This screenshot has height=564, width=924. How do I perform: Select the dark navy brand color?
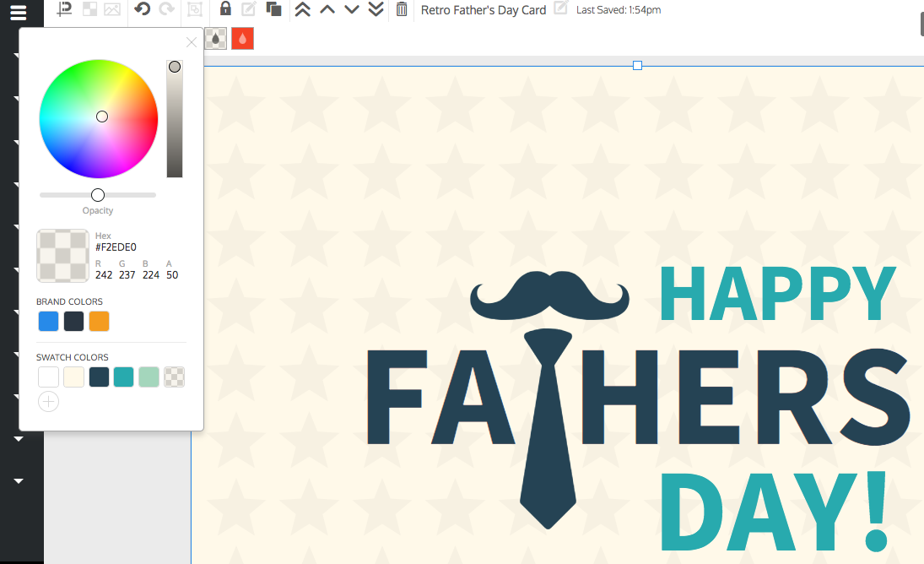(73, 321)
